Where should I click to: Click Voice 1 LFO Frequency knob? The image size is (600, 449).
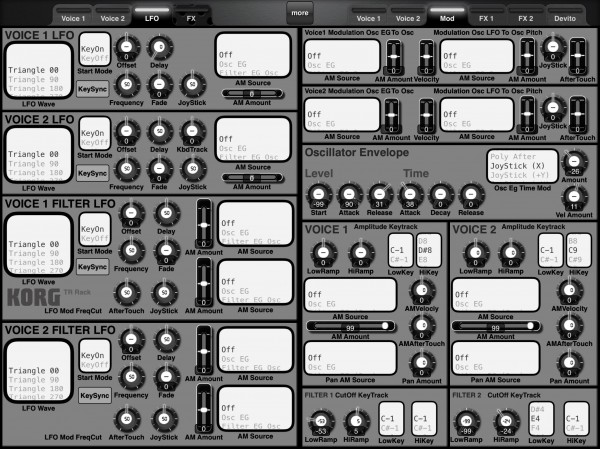pos(127,85)
